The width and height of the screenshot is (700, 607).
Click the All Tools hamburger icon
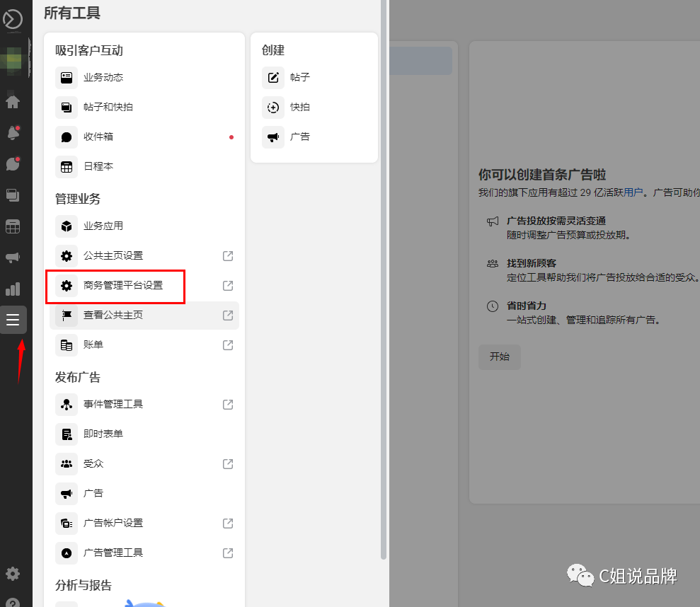[x=13, y=320]
